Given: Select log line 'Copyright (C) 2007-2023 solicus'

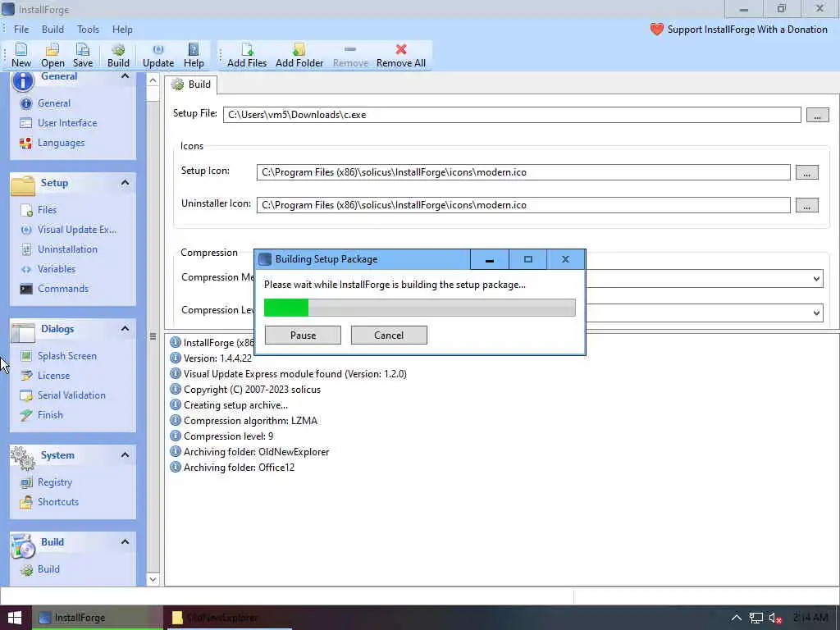Looking at the screenshot, I should click(x=245, y=390).
